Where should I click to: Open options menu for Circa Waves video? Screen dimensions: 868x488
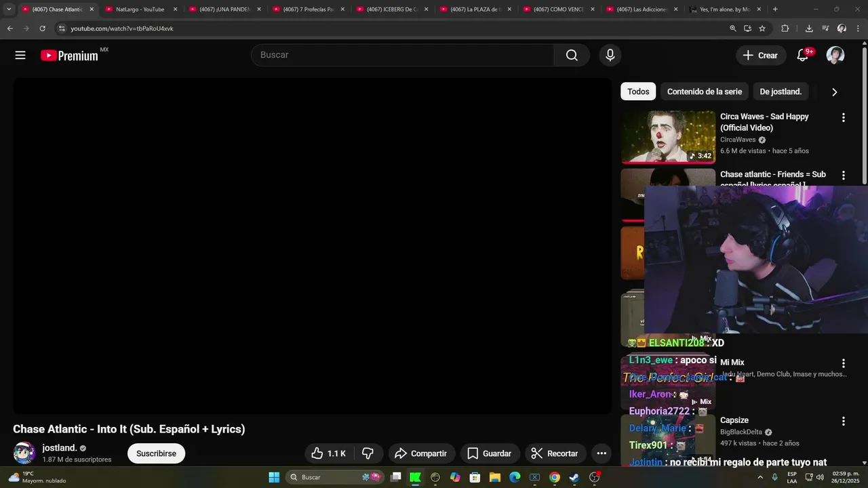[843, 117]
